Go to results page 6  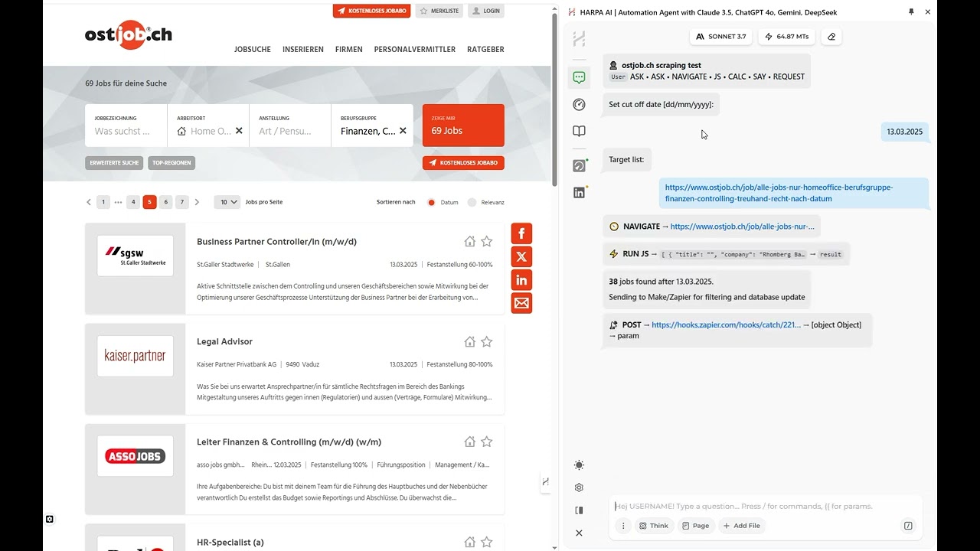165,202
